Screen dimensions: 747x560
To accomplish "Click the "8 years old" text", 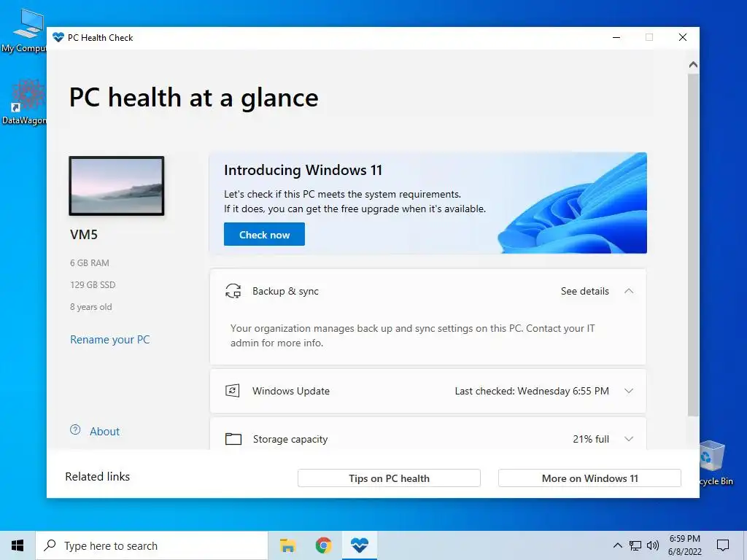I will 91,307.
